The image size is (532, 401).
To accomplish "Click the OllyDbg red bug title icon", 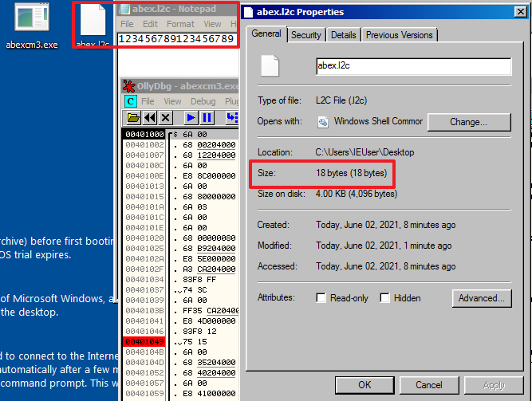I will pyautogui.click(x=129, y=86).
